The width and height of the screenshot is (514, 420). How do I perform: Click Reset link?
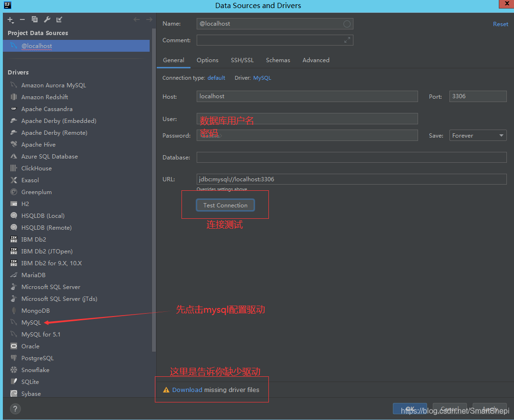(x=501, y=24)
